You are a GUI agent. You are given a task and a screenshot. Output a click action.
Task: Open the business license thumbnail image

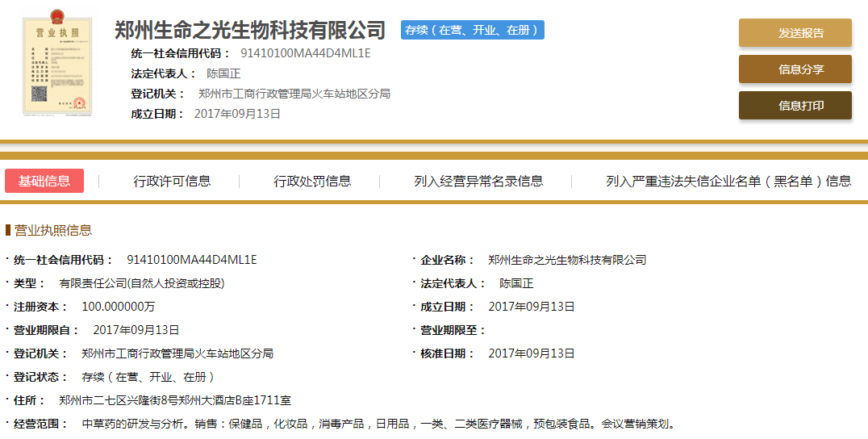(57, 63)
